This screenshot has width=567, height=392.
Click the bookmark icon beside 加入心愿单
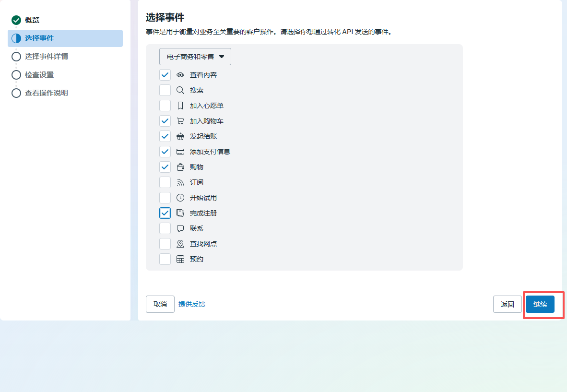click(180, 106)
